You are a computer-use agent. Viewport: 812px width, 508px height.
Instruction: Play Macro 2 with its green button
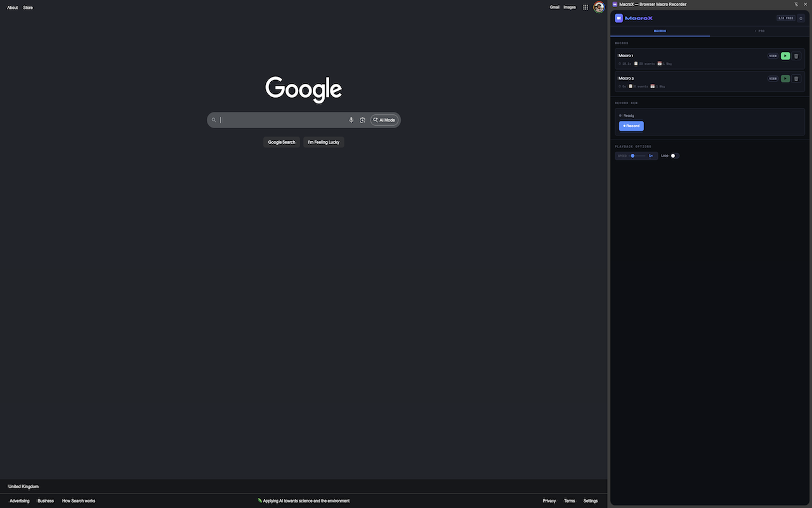pyautogui.click(x=785, y=79)
